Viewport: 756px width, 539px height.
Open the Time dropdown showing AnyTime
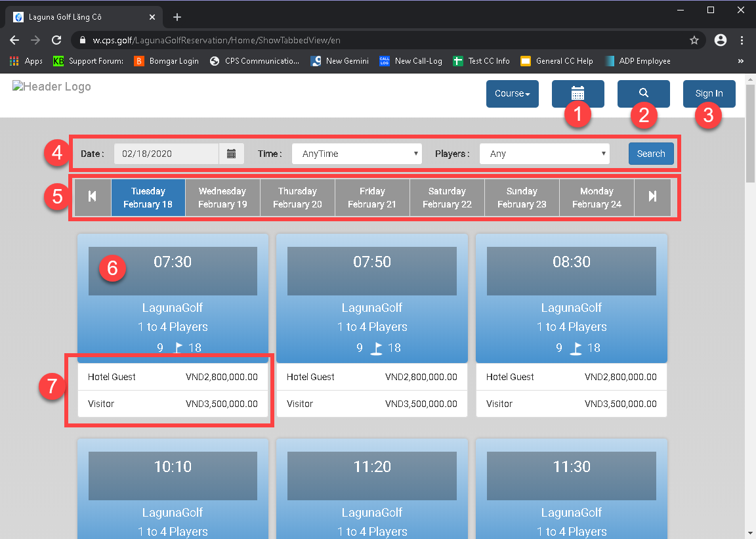click(x=356, y=154)
